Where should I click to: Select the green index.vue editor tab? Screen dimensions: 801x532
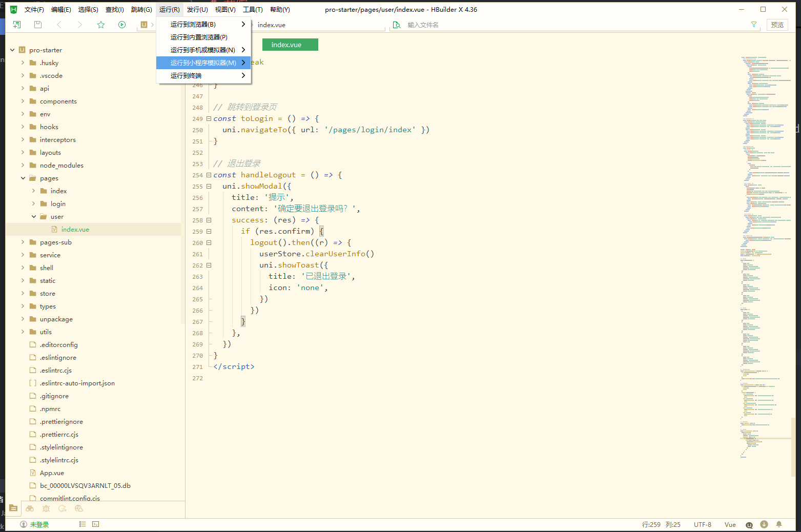pyautogui.click(x=290, y=45)
